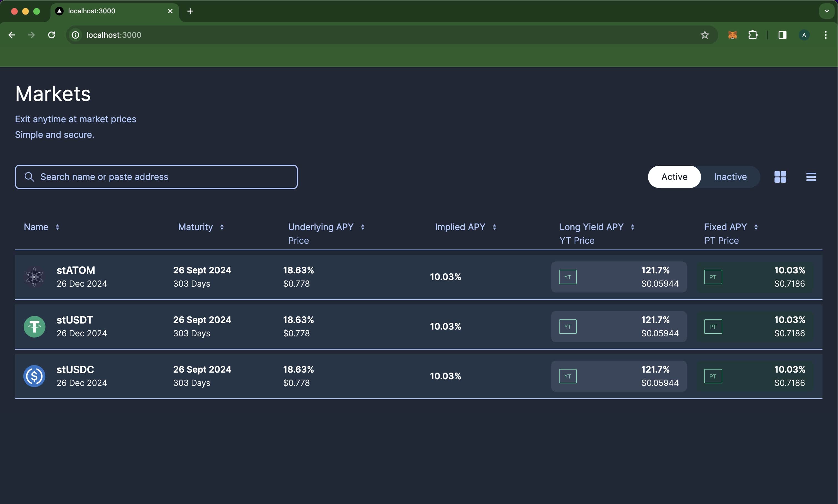The width and height of the screenshot is (838, 504).
Task: Sort table by Name column arrows
Action: pyautogui.click(x=57, y=227)
